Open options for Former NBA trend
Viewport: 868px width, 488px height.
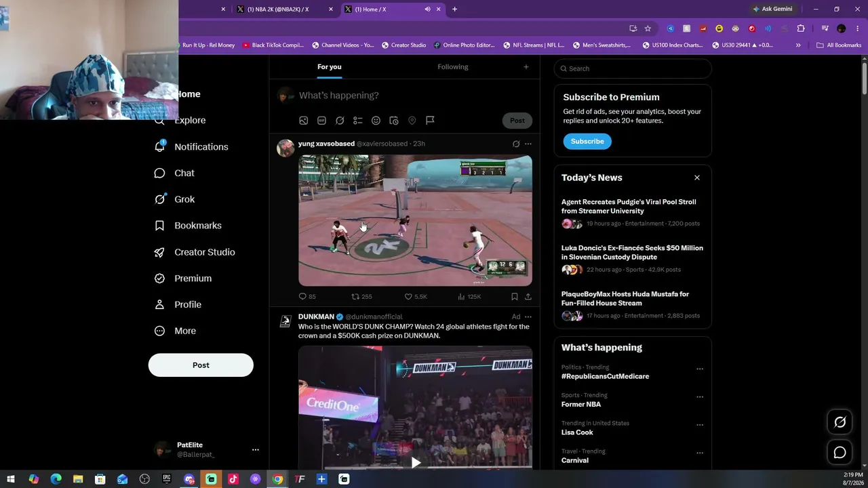click(x=700, y=397)
